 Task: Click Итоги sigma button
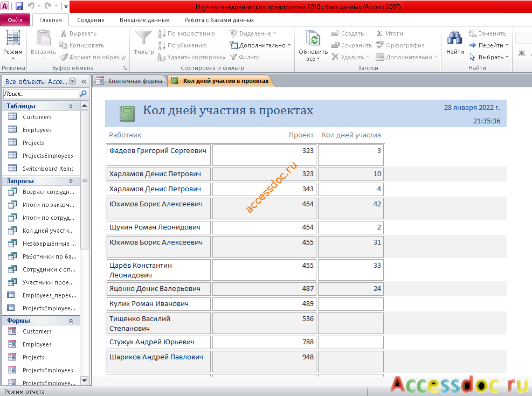[x=390, y=33]
